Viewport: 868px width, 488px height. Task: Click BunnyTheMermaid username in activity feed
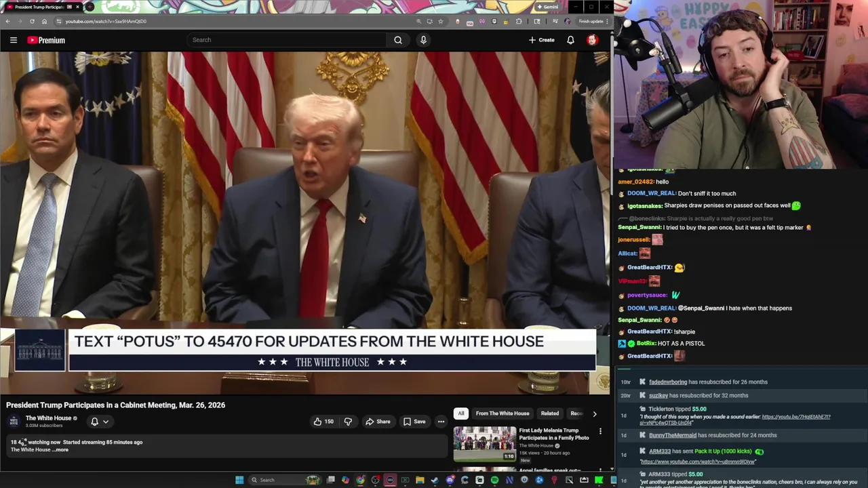[672, 435]
